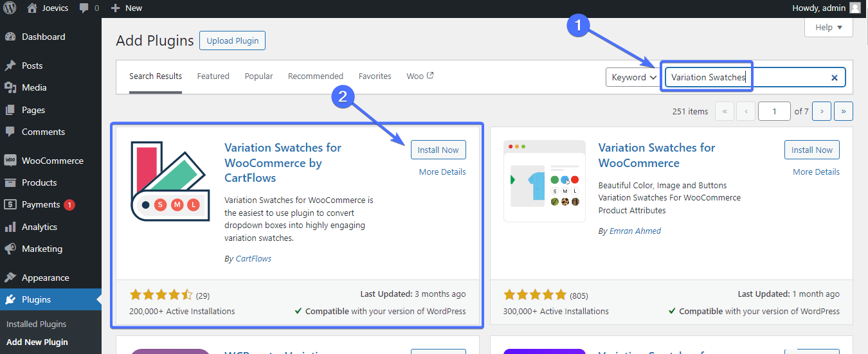The image size is (868, 354).
Task: Open the Emran Ahmed author link
Action: (x=635, y=231)
